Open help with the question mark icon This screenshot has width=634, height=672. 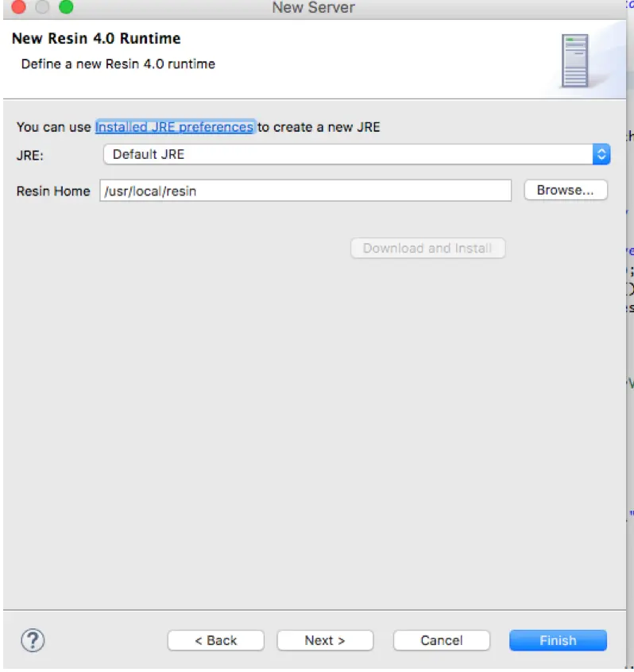click(x=33, y=640)
